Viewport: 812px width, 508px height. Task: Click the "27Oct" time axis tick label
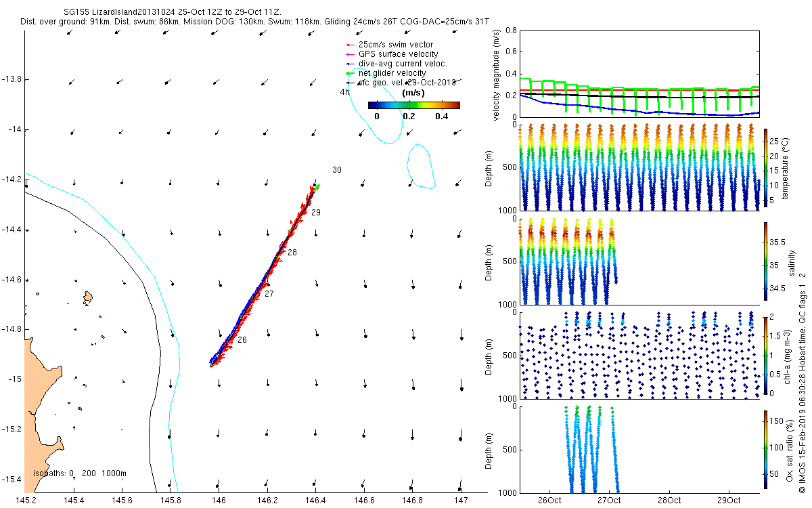[x=609, y=501]
